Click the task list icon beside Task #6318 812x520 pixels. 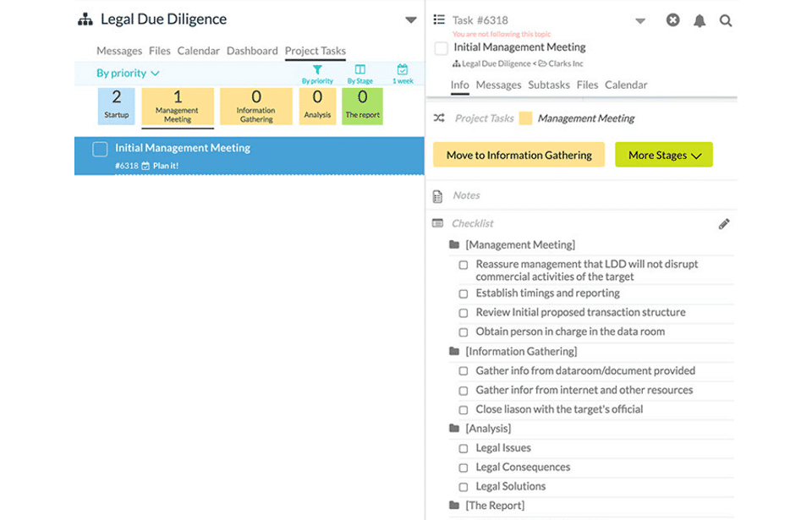[x=439, y=19]
